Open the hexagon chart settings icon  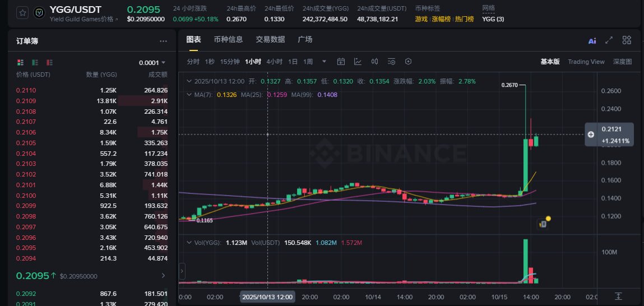click(408, 62)
